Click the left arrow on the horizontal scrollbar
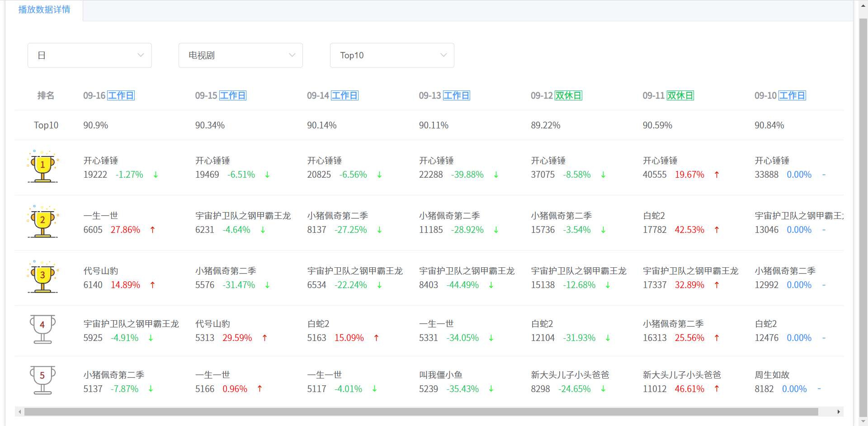Image resolution: width=868 pixels, height=426 pixels. 19,412
